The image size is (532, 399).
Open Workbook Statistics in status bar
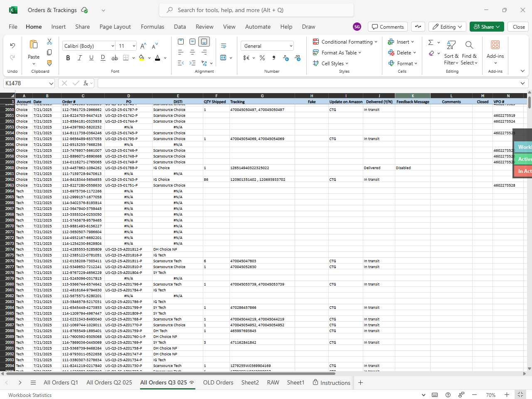click(30, 395)
